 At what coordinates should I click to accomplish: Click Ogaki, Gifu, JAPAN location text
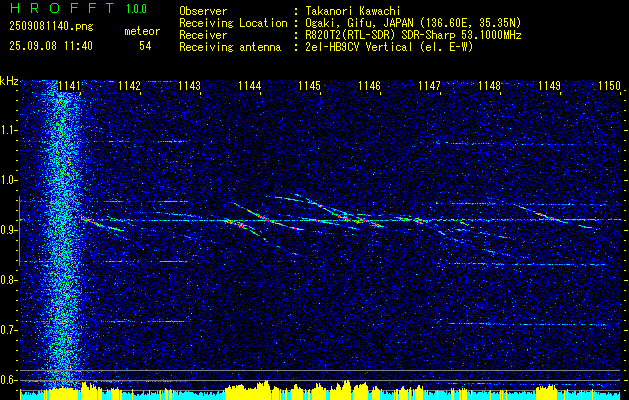413,23
